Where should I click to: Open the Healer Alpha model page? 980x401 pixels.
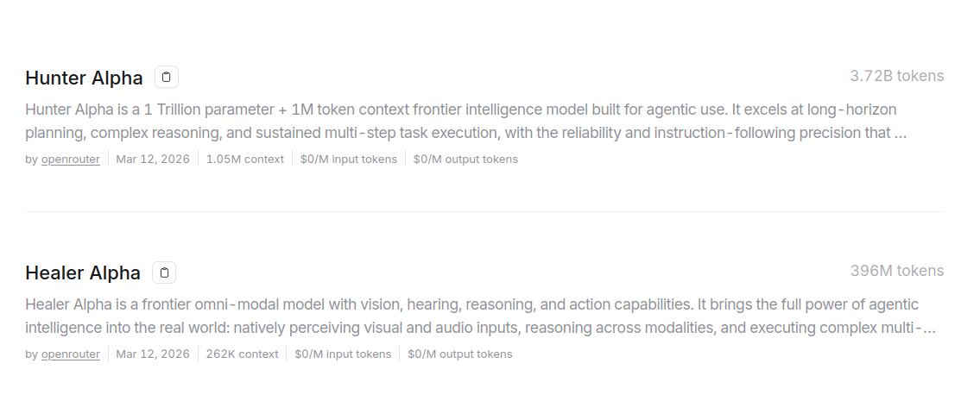coord(83,273)
